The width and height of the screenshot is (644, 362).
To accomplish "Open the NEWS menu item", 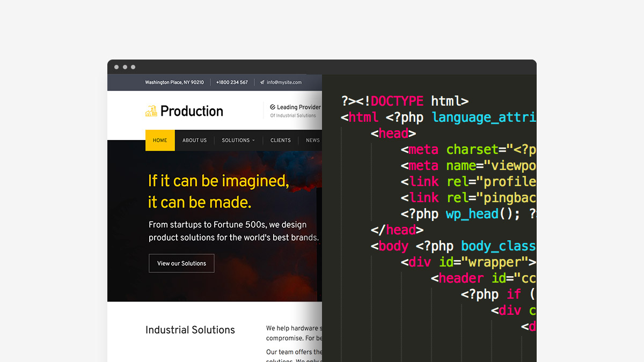I will 313,141.
